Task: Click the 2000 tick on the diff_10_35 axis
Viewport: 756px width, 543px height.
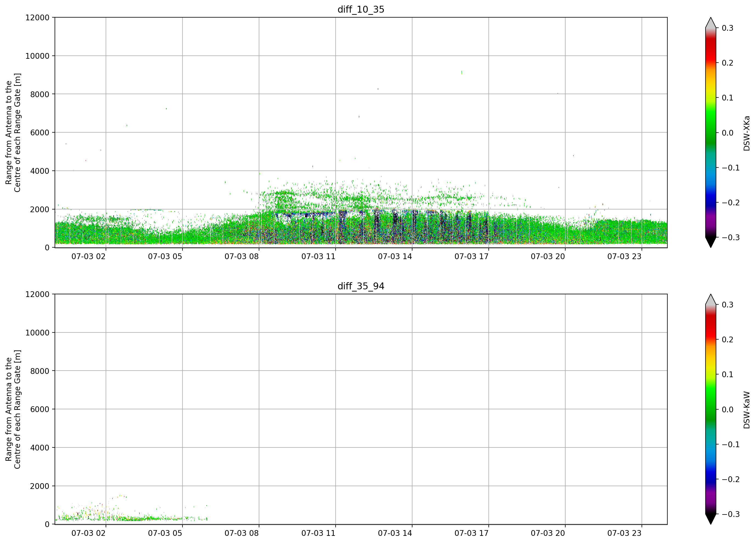Action: click(x=40, y=209)
